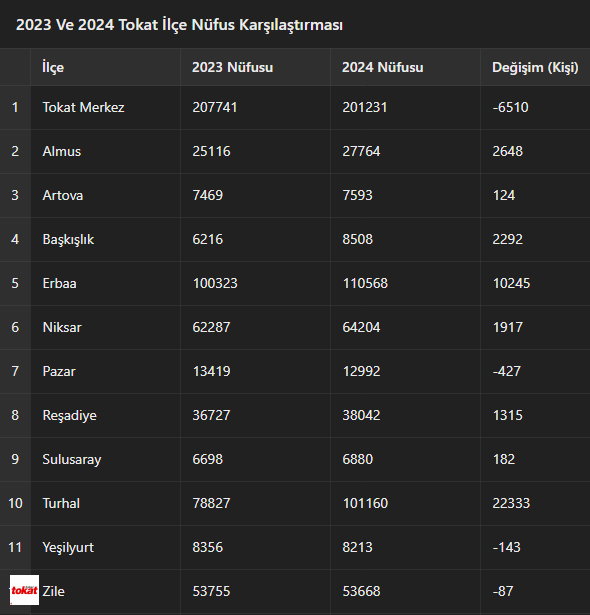Select the Tokat Merkez row name
This screenshot has width=590, height=615.
tap(83, 107)
